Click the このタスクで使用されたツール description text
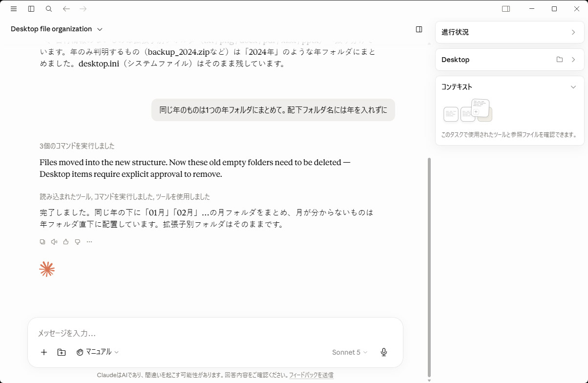This screenshot has width=588, height=383. [509, 135]
